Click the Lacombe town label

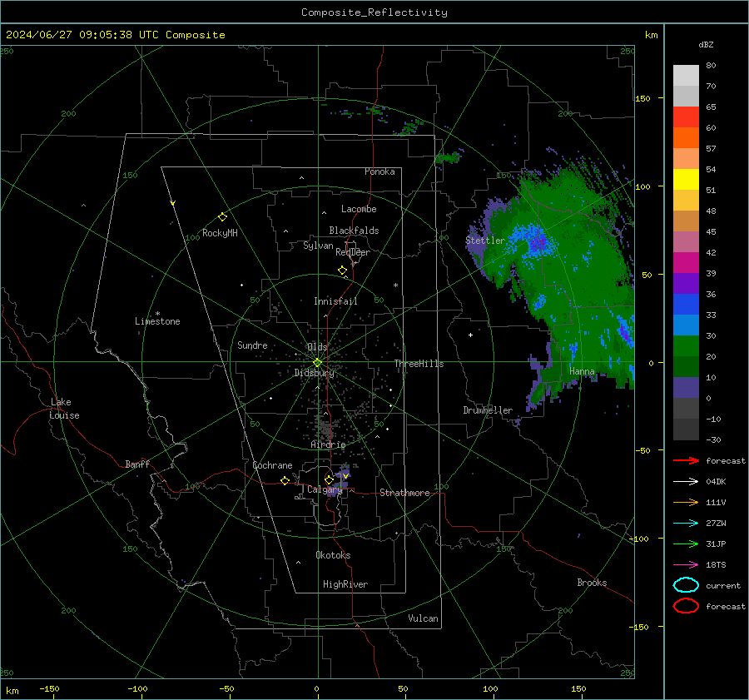pos(359,209)
